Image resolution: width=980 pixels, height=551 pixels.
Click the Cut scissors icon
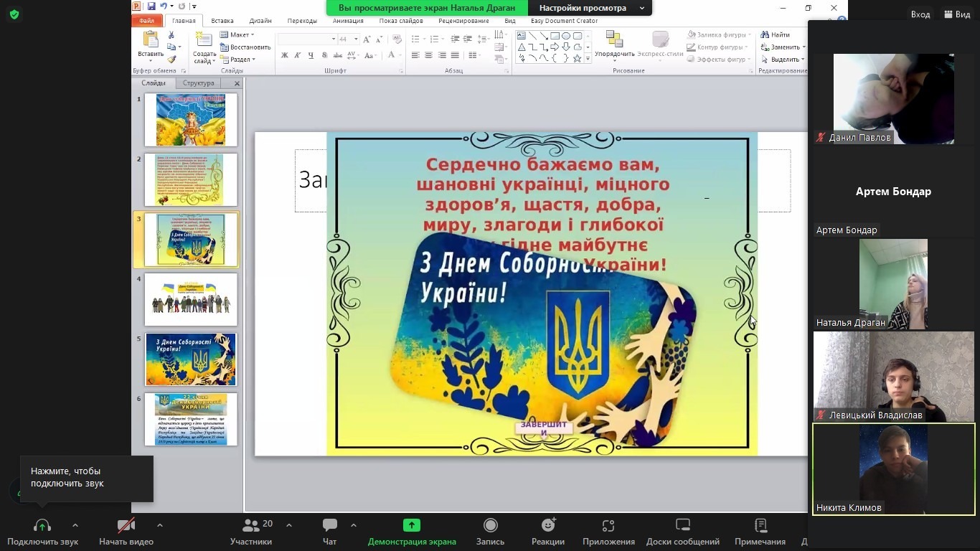click(171, 34)
